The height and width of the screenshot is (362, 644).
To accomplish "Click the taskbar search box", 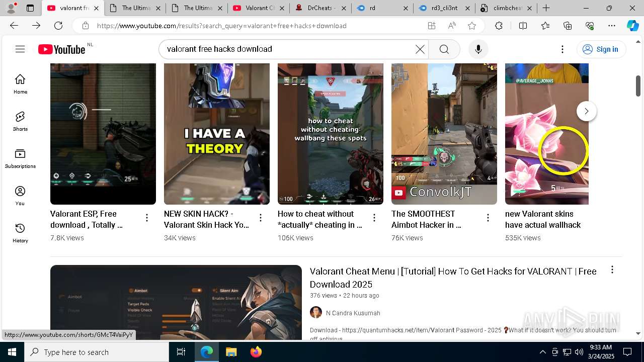I will [97, 352].
